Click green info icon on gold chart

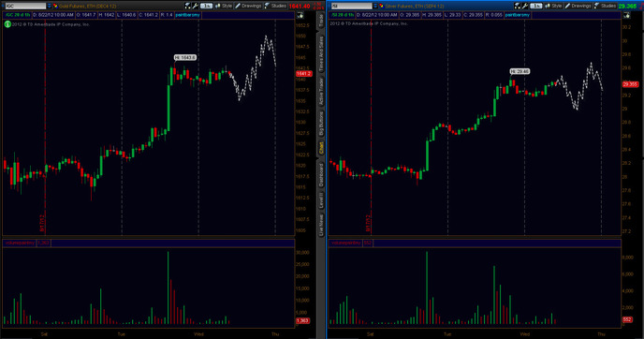tap(7, 24)
